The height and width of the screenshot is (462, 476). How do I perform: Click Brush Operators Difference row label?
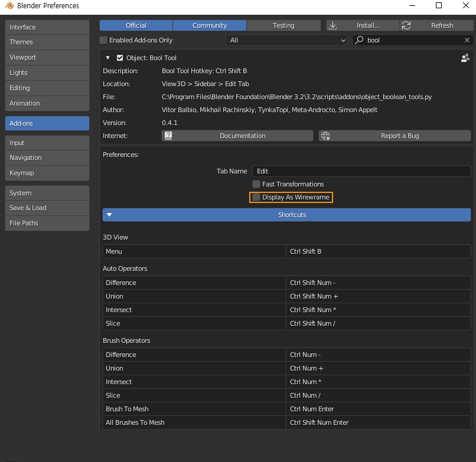coord(194,355)
